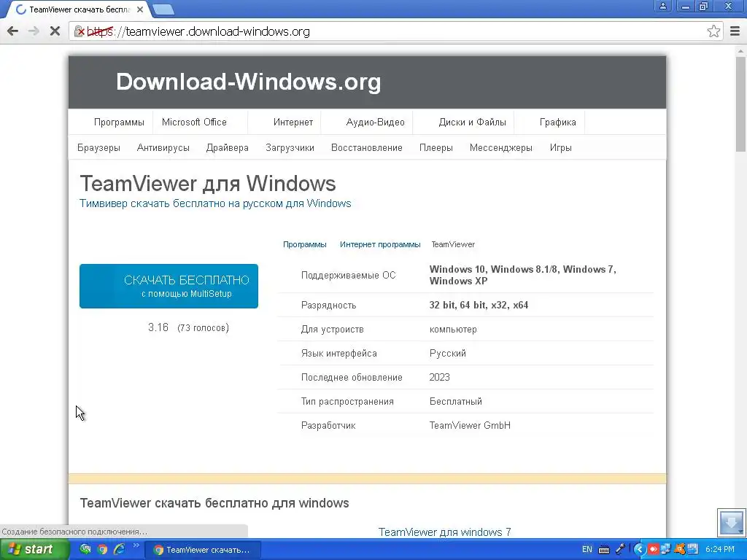
Task: Go to the Загрузчики section
Action: tap(290, 147)
